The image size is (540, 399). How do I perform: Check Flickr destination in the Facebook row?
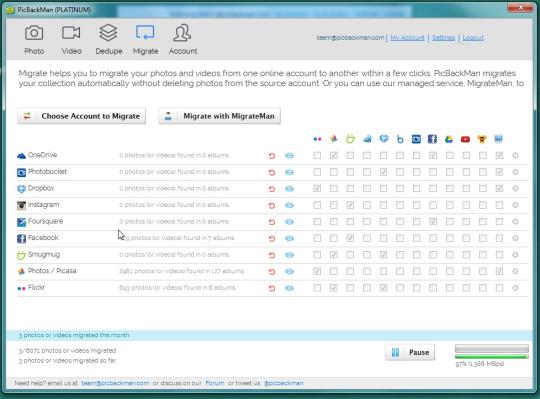coord(317,238)
